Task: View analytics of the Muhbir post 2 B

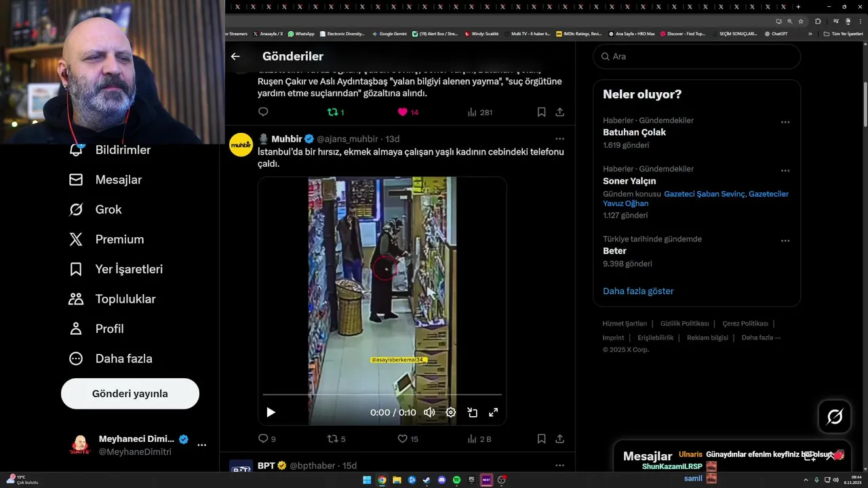Action: tap(479, 439)
